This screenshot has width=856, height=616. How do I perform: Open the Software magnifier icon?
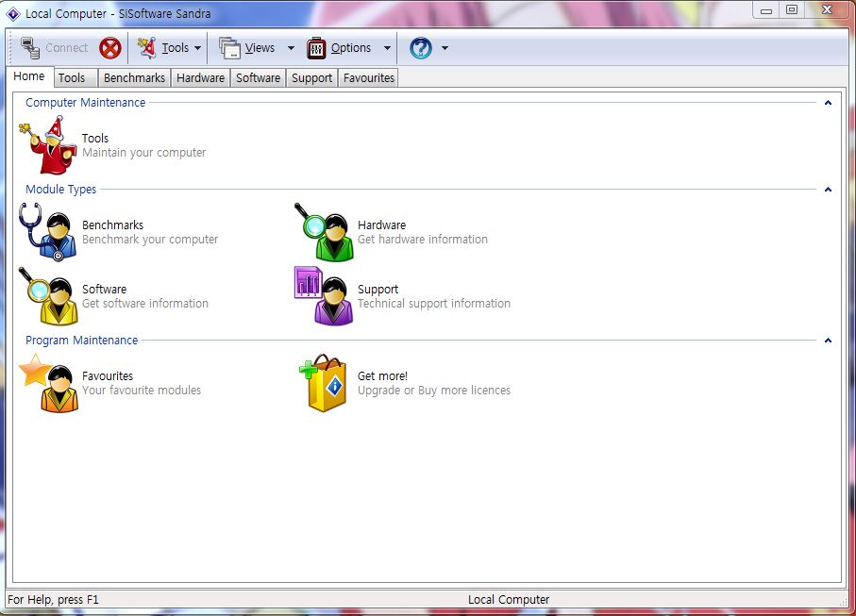[x=48, y=296]
